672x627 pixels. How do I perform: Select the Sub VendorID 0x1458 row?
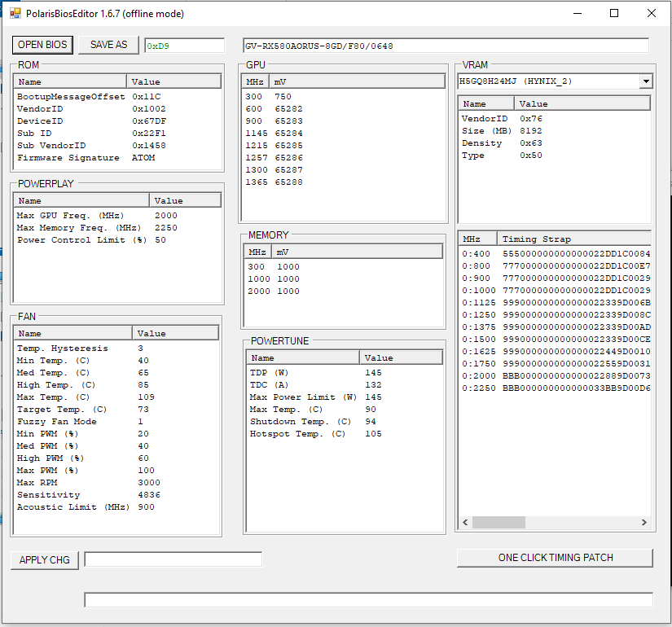(118, 145)
